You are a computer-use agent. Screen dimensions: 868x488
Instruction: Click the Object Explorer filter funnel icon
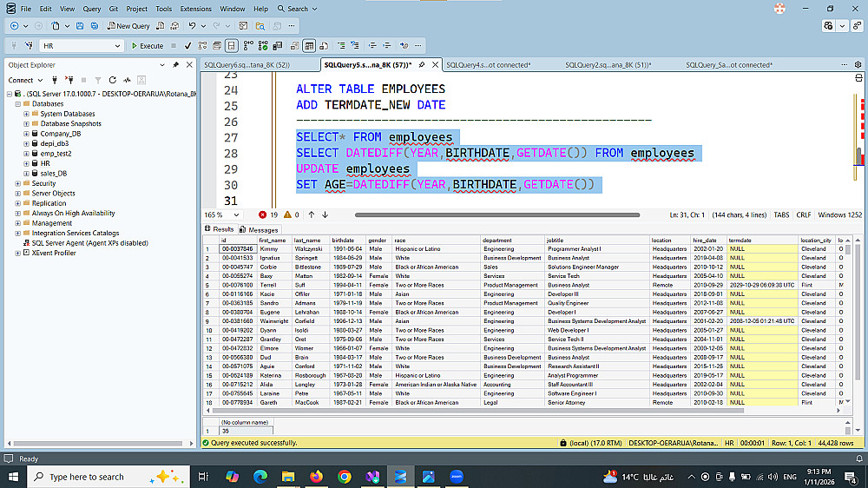coord(98,80)
